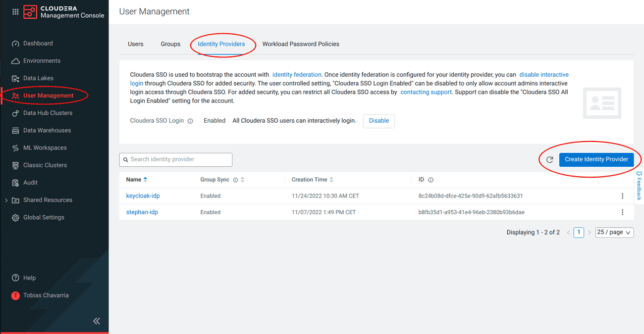Open the Feedback side tab
The width and height of the screenshot is (644, 334).
639,186
